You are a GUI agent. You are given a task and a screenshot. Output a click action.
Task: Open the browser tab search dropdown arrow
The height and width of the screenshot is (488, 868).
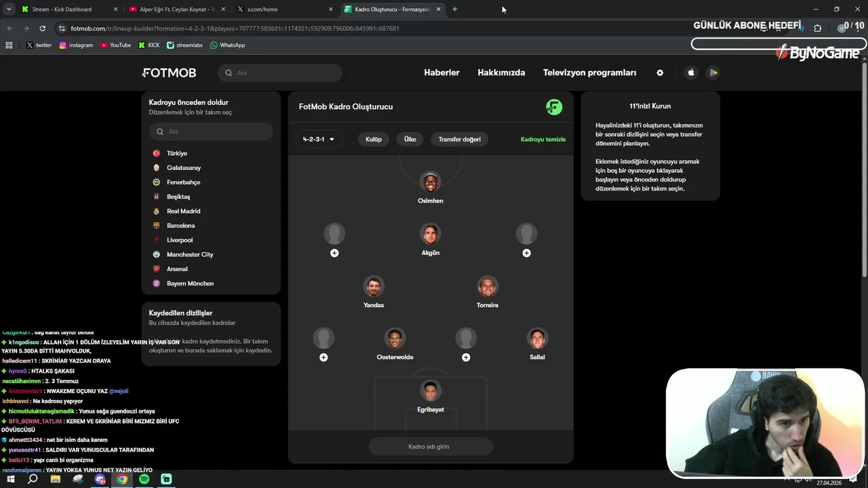[9, 9]
